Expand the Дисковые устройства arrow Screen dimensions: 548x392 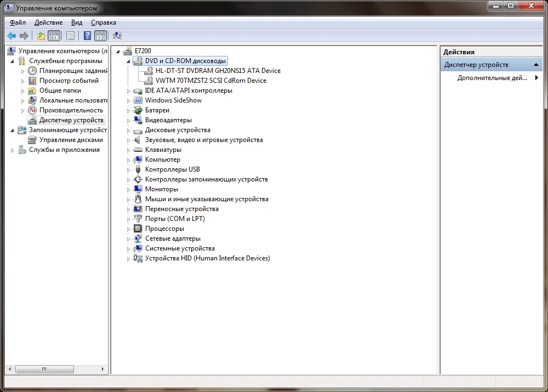(128, 130)
